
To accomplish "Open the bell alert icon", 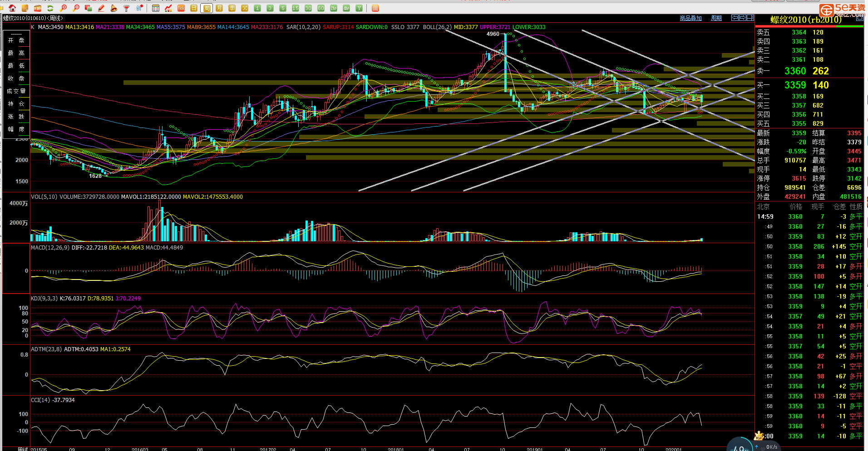I will (114, 8).
